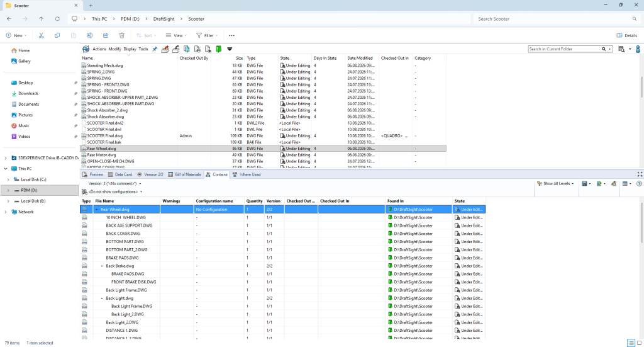Open the black triangle toolbar overflow dropdown
The width and height of the screenshot is (644, 347).
coord(230,49)
